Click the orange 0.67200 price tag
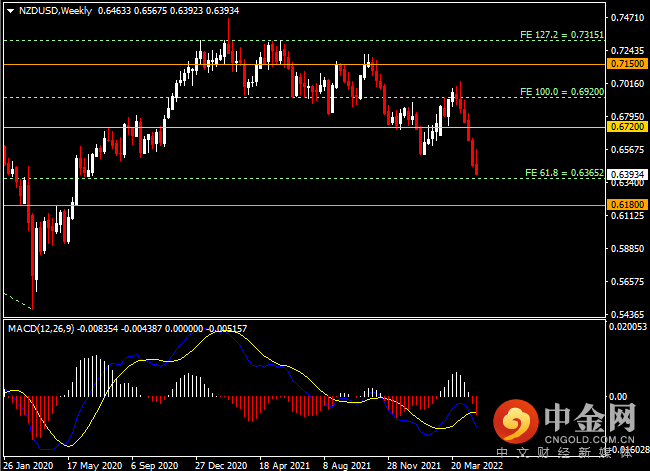650x471 pixels. (625, 127)
